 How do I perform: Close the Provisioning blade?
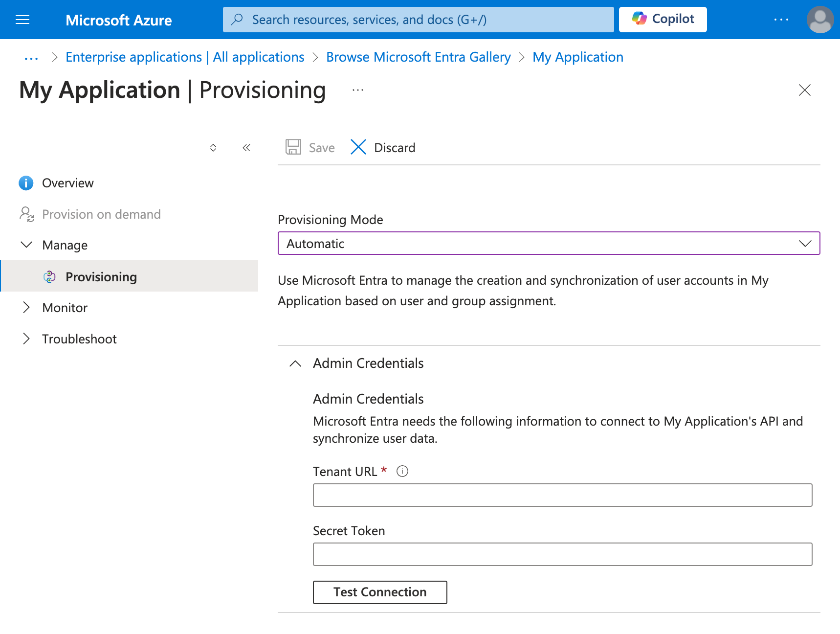tap(804, 90)
